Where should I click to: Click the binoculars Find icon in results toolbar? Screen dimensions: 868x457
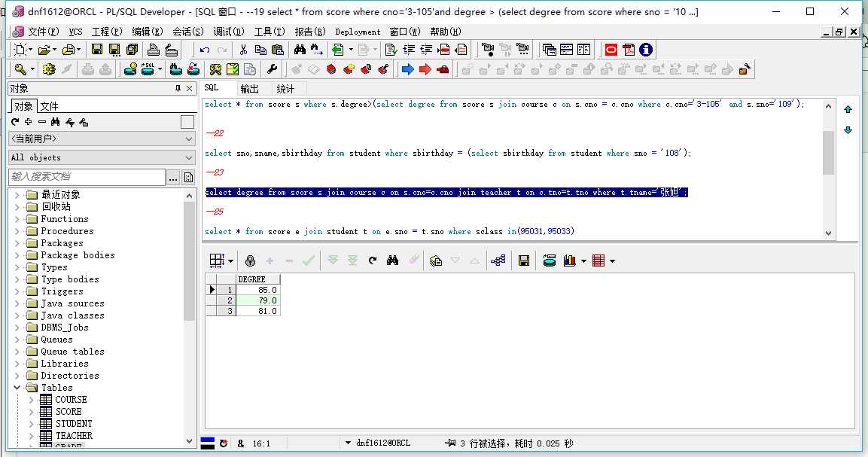tap(392, 260)
